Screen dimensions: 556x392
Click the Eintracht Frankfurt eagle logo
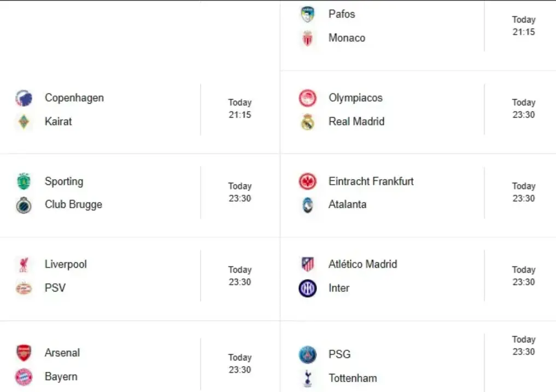[x=308, y=182]
